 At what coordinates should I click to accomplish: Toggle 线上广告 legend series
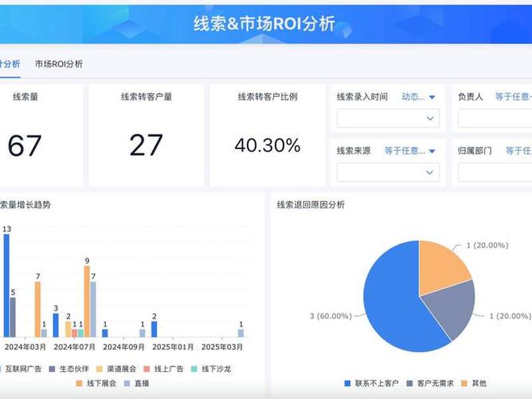pos(164,369)
